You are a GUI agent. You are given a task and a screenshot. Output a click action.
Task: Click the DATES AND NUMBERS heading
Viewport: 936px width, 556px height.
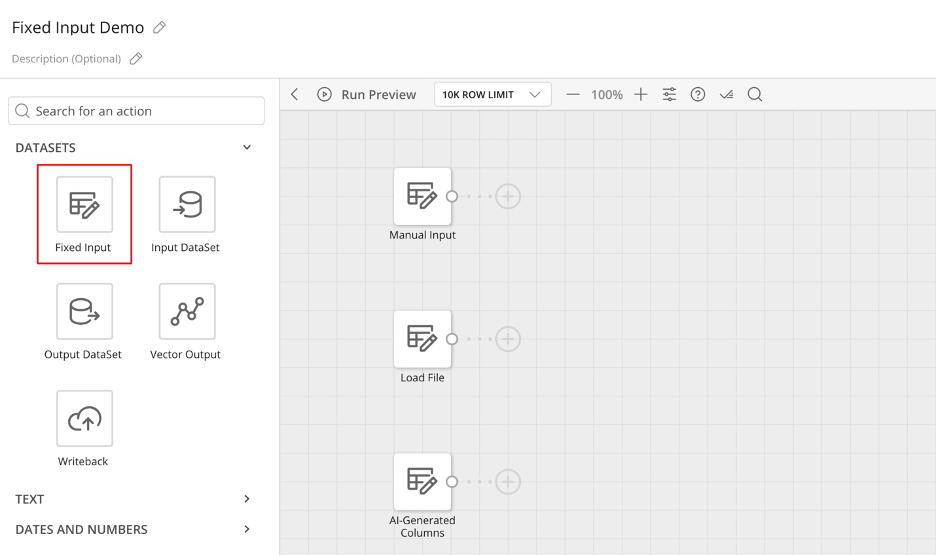coord(81,530)
